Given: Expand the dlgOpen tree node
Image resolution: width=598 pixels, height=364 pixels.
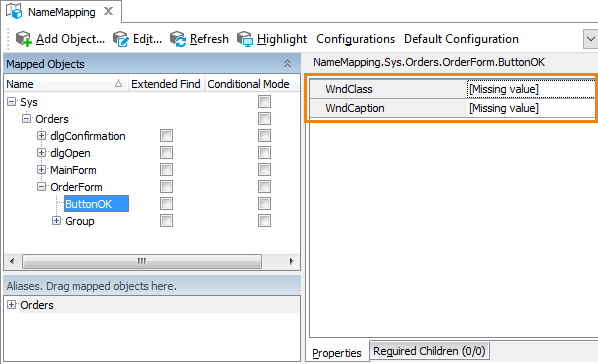Looking at the screenshot, I should [x=41, y=153].
